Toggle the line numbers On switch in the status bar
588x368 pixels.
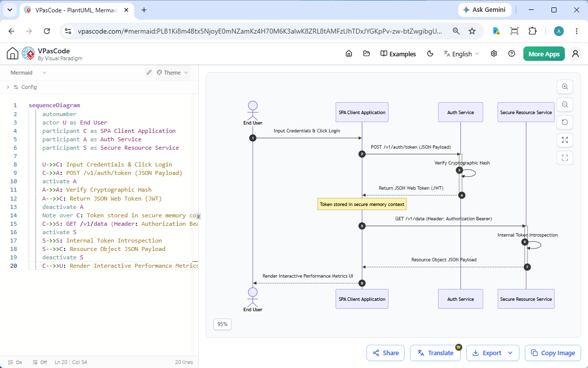[15, 363]
